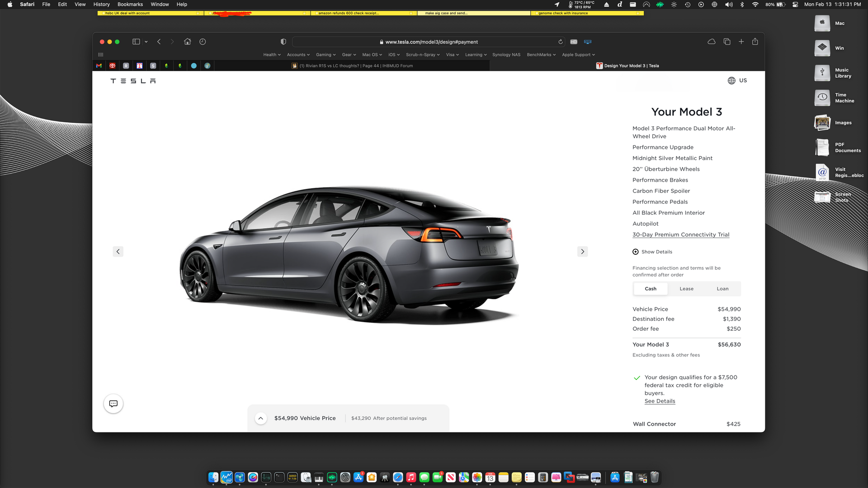868x488 pixels.
Task: Open Terminal from the Dock
Action: click(x=279, y=477)
